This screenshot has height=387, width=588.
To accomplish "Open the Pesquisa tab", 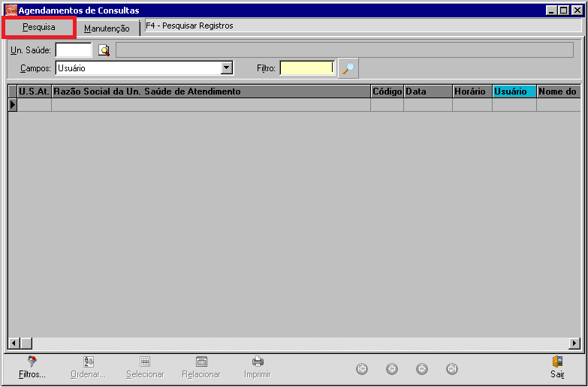I will pyautogui.click(x=39, y=27).
